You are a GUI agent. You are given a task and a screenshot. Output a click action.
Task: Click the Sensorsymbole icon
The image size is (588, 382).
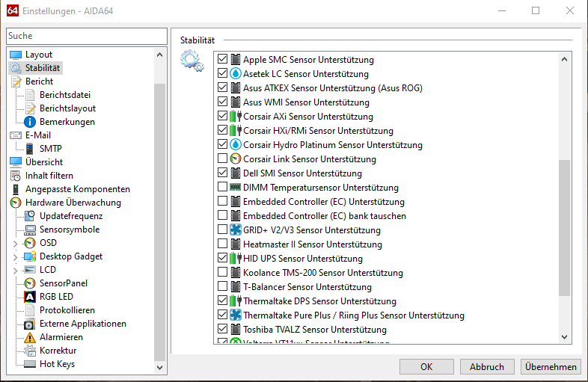pyautogui.click(x=30, y=229)
